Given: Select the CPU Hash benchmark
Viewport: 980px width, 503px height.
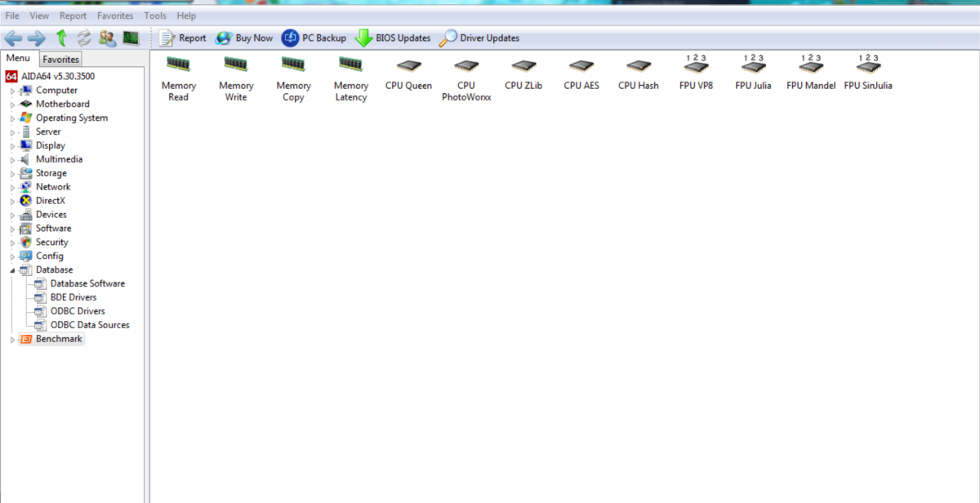Looking at the screenshot, I should click(x=639, y=73).
